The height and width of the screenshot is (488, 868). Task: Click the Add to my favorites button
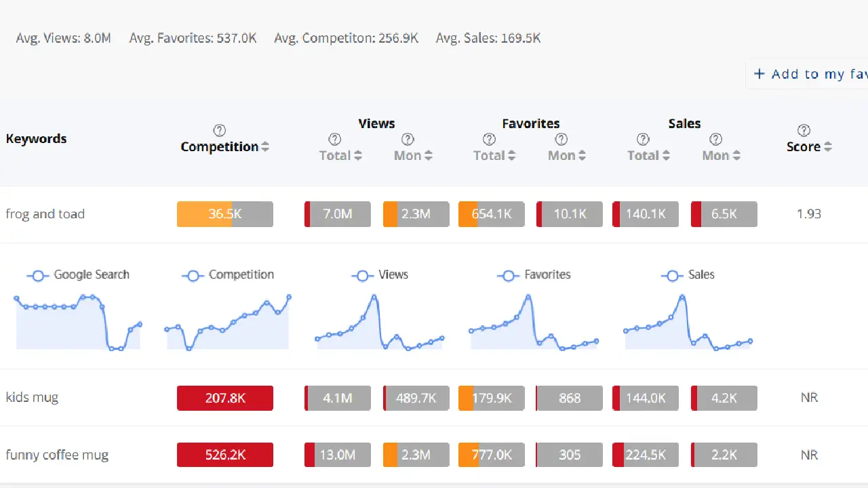[808, 74]
